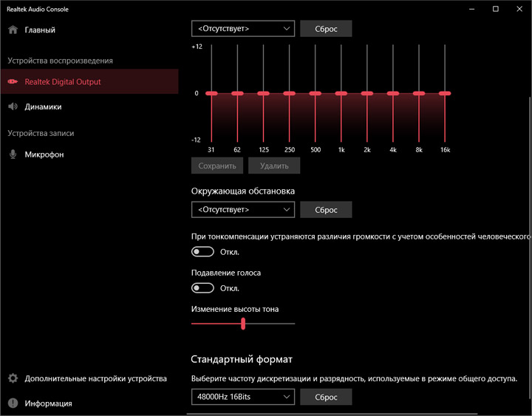Click the home icon beside Главный

pos(13,30)
